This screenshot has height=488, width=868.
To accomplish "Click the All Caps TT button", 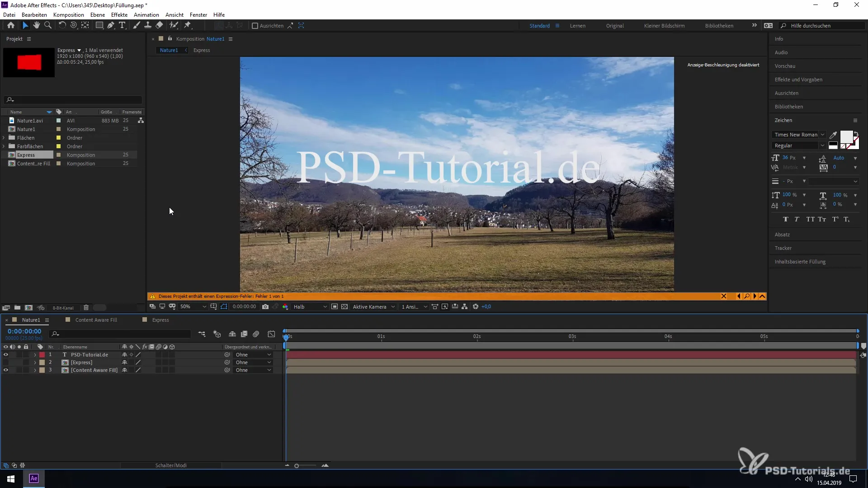I will coord(810,219).
